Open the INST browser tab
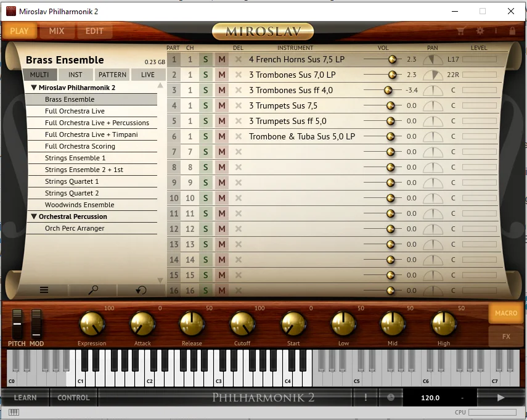Viewport: 527px width, 420px height. pyautogui.click(x=75, y=75)
